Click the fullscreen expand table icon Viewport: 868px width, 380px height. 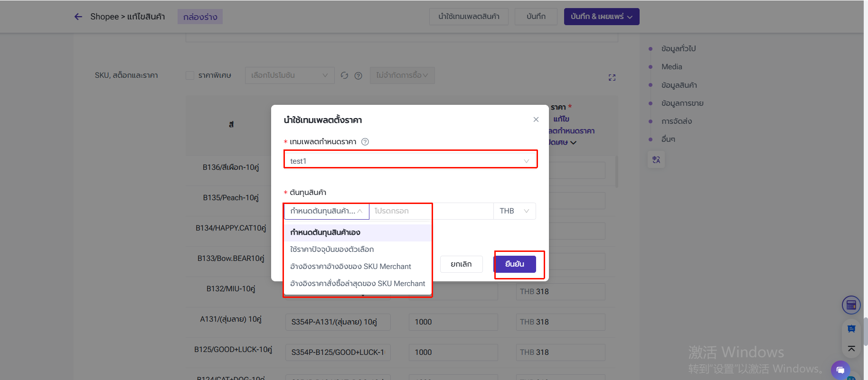(x=612, y=77)
